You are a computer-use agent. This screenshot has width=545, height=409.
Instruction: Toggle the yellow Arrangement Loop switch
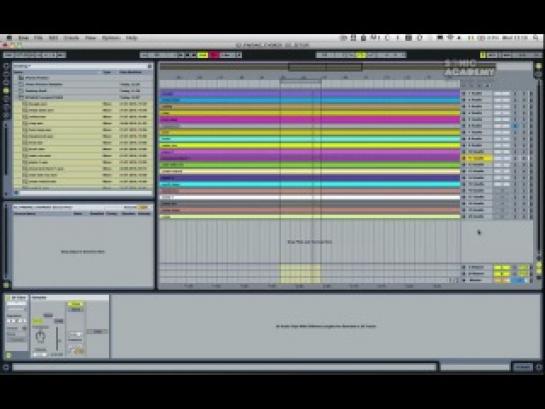click(360, 55)
